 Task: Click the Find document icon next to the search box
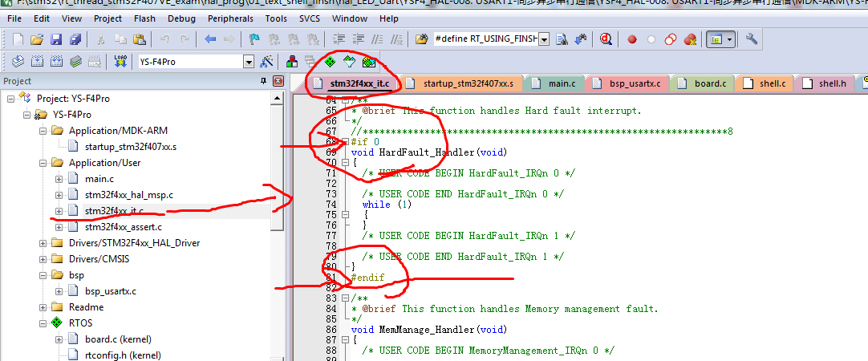(x=562, y=39)
